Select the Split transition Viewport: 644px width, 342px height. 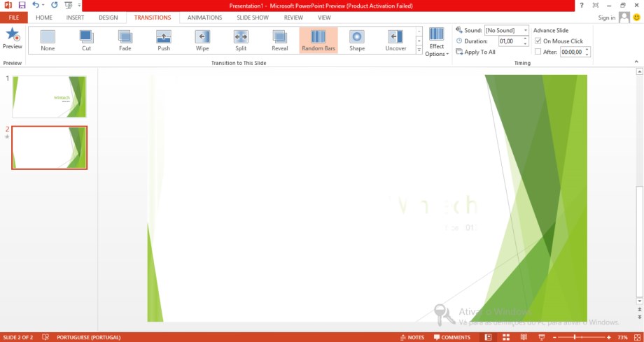(241, 41)
